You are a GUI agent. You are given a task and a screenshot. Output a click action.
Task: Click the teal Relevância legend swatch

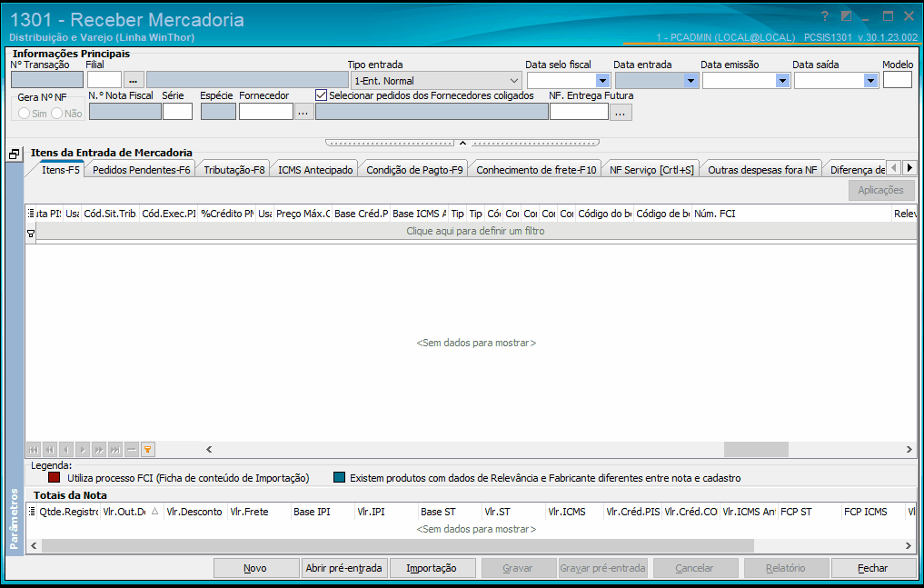click(x=339, y=477)
